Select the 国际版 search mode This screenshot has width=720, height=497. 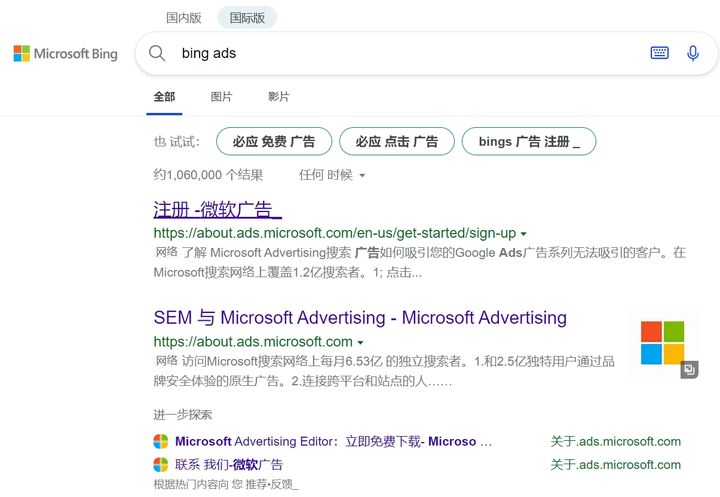tap(247, 18)
